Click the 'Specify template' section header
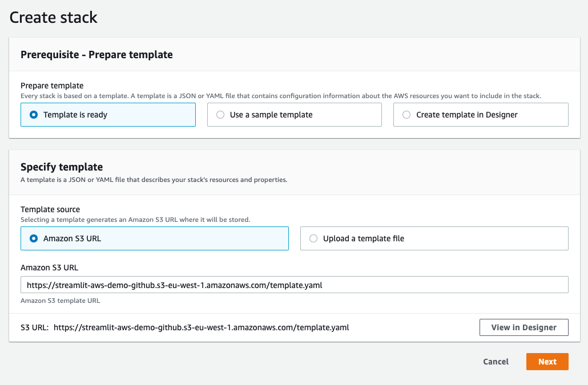Screen dimensions: 588x385 [62, 167]
